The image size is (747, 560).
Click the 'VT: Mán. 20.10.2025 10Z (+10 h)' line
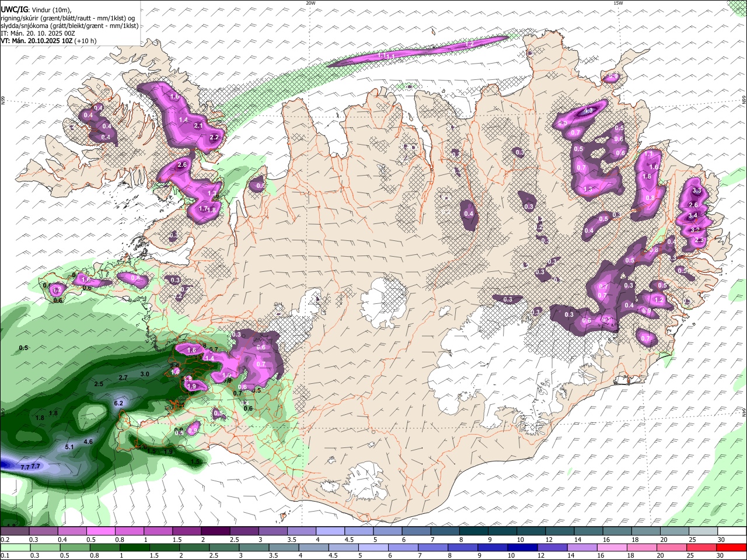tap(48, 41)
